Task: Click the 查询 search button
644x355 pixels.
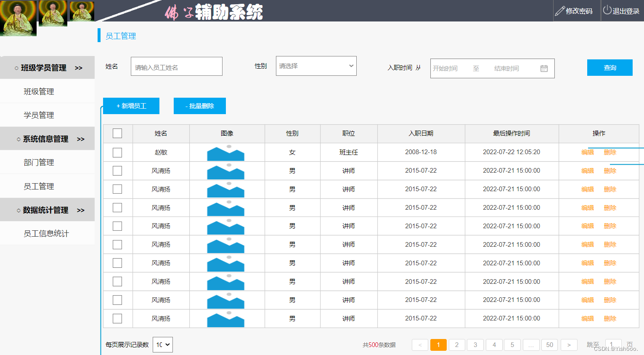Action: [610, 67]
